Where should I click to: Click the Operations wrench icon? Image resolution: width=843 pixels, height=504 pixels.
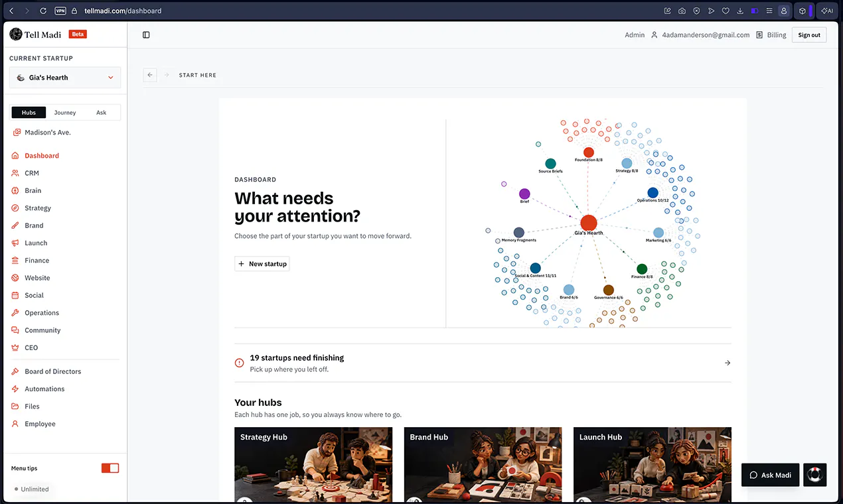pos(16,313)
